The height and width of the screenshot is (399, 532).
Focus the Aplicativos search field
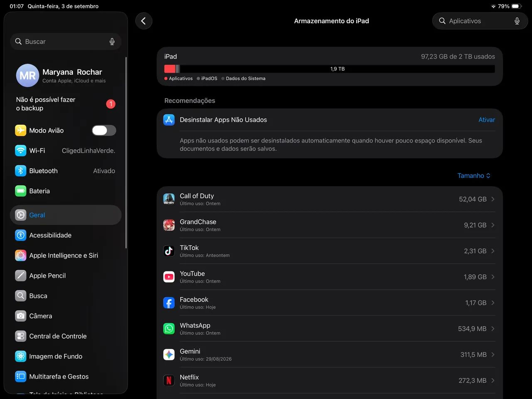[x=480, y=21]
